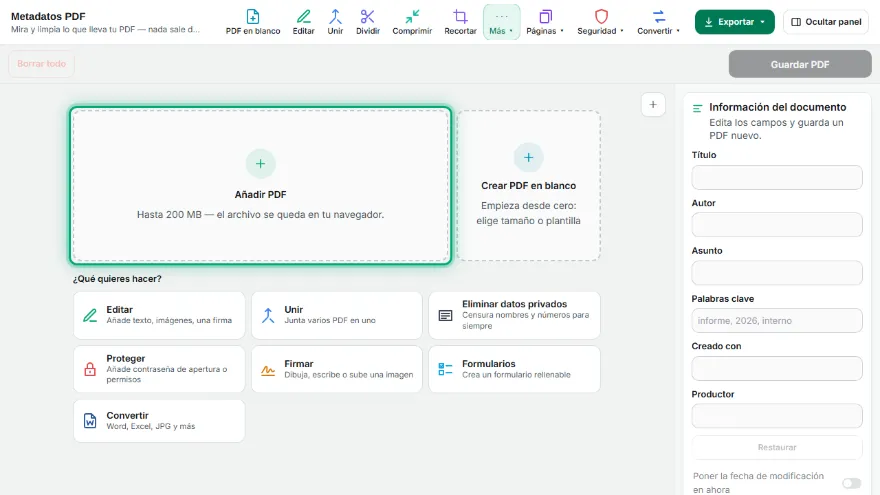This screenshot has width=880, height=495.
Task: Open the PDF en blanco tool
Action: 253,22
